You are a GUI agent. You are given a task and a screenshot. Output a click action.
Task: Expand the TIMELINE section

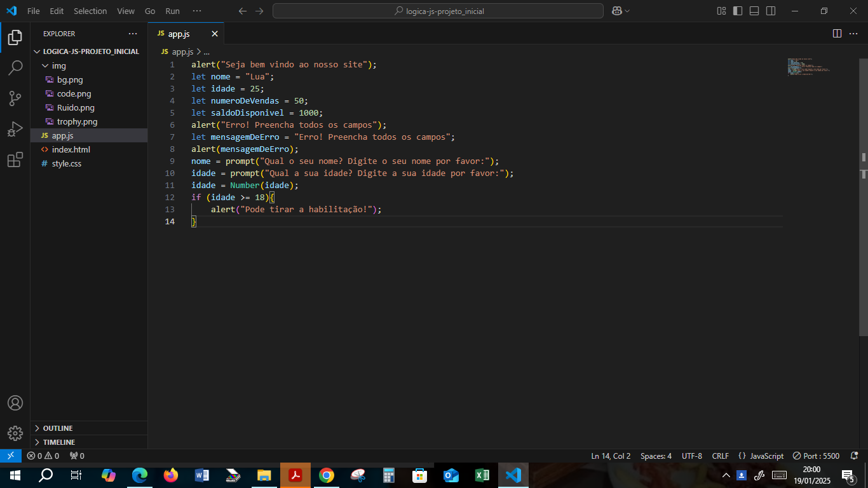(89, 442)
